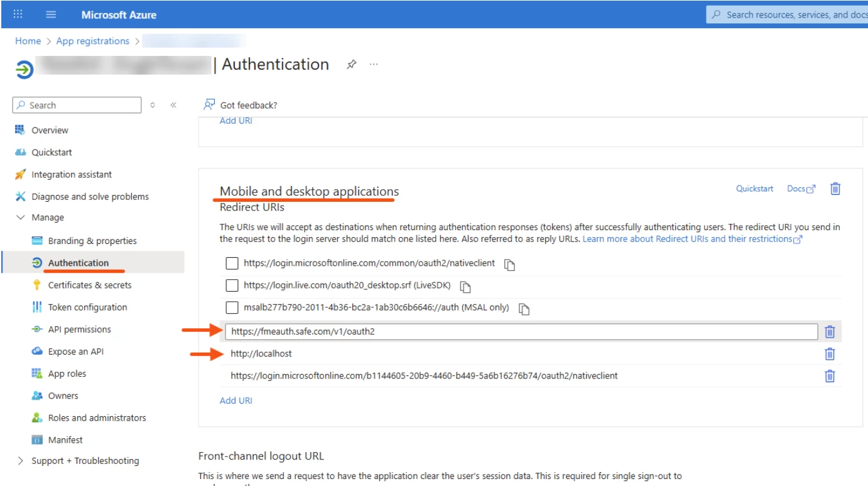
Task: Open Quickstart link in Mobile and desktop section
Action: click(754, 189)
